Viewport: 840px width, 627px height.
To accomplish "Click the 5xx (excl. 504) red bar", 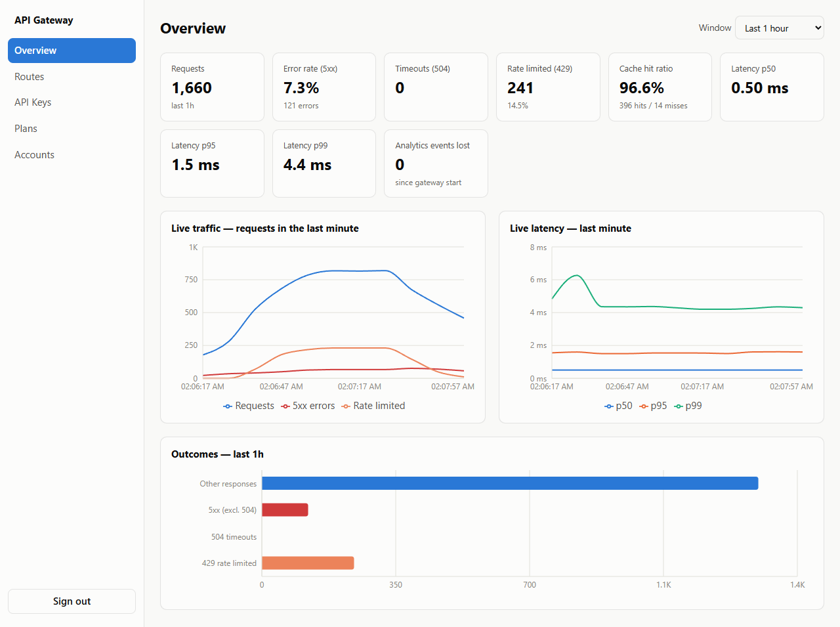I will coord(285,509).
